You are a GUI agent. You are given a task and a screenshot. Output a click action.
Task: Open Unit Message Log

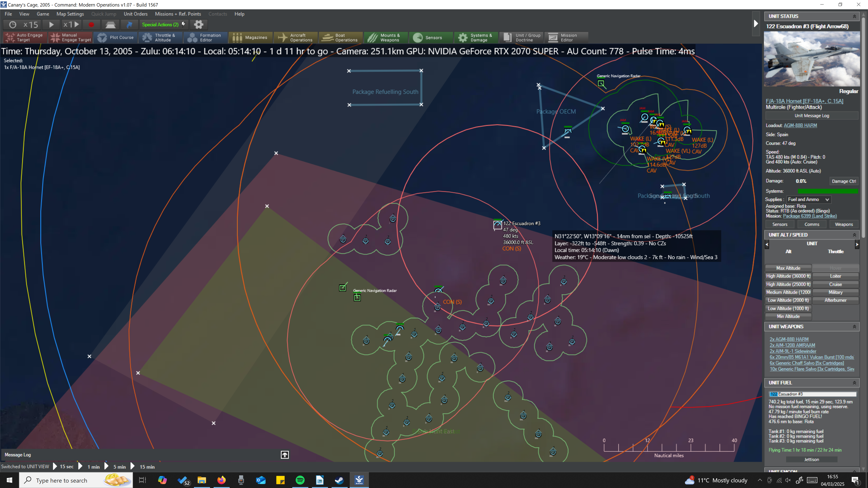812,115
